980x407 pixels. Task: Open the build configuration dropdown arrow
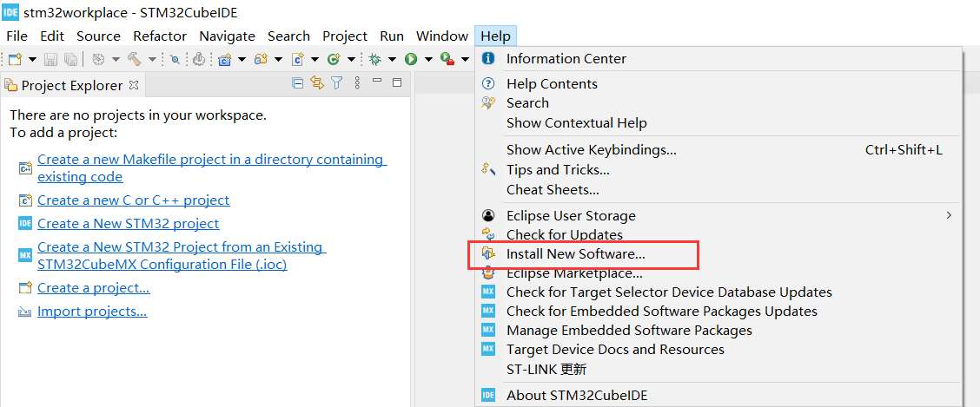point(116,59)
